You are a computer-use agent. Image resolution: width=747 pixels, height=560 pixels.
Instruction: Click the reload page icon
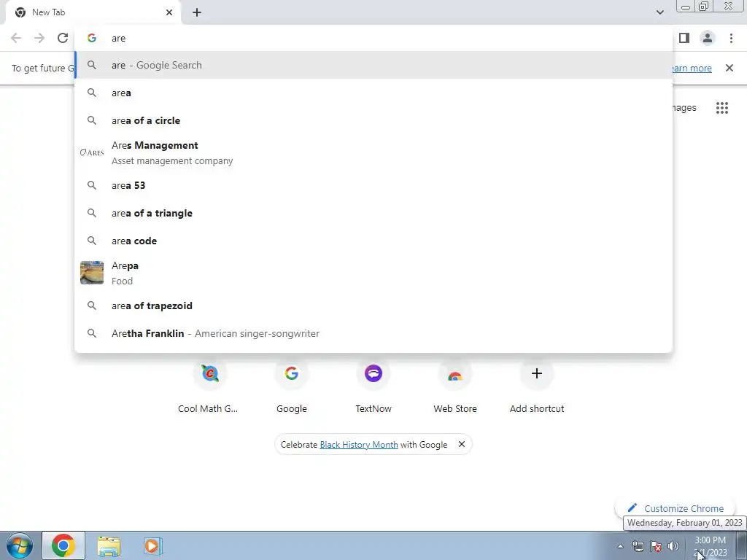tap(63, 38)
